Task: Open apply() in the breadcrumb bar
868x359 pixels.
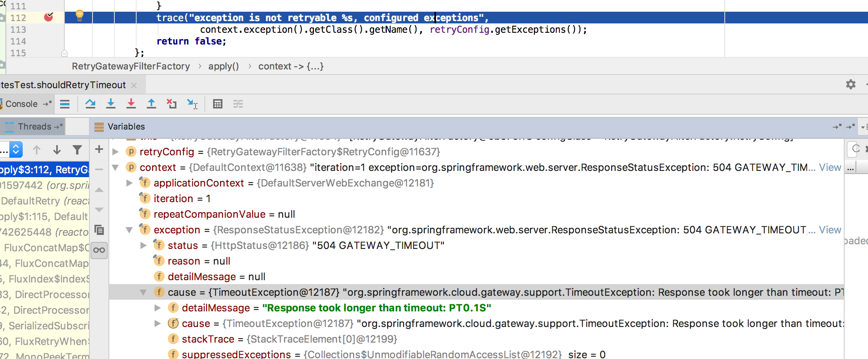Action: 223,66
